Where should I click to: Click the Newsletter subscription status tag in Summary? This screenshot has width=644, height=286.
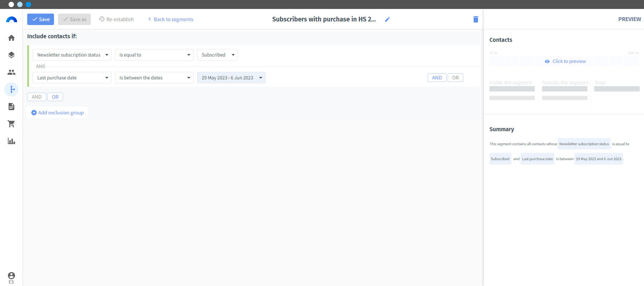pyautogui.click(x=584, y=144)
